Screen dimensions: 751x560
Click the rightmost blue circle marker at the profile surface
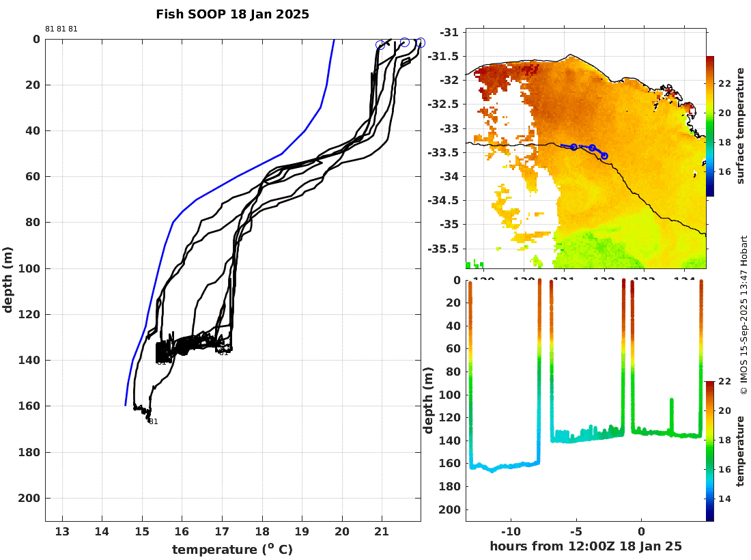[x=420, y=42]
